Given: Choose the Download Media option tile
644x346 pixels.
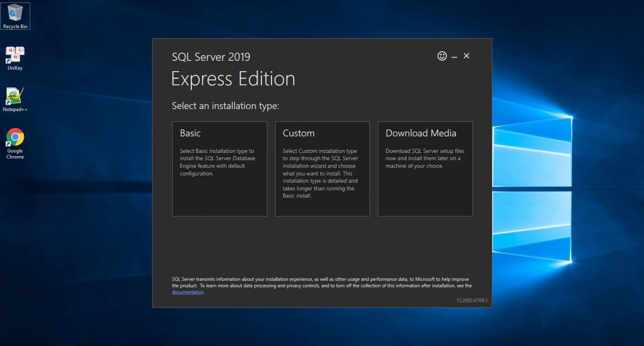Looking at the screenshot, I should (425, 169).
